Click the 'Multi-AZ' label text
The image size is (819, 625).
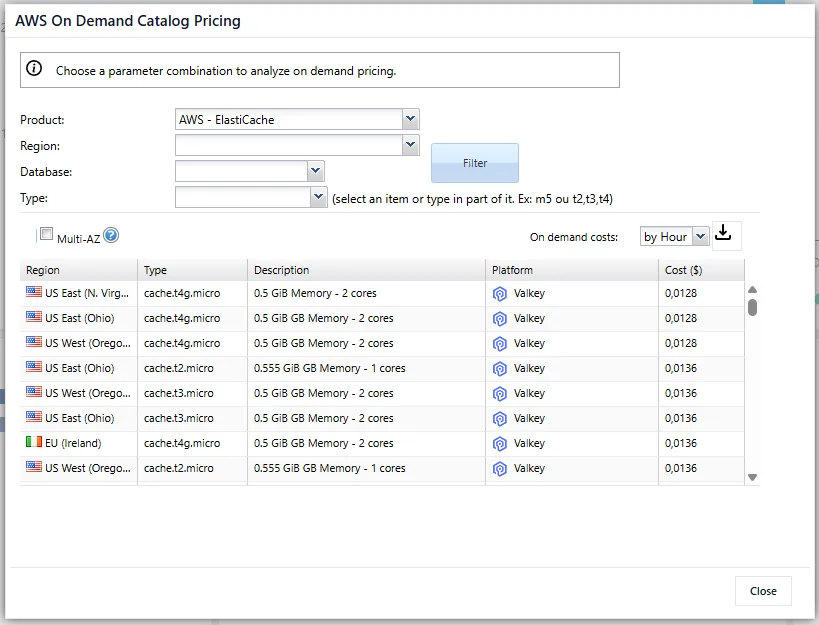pos(78,239)
